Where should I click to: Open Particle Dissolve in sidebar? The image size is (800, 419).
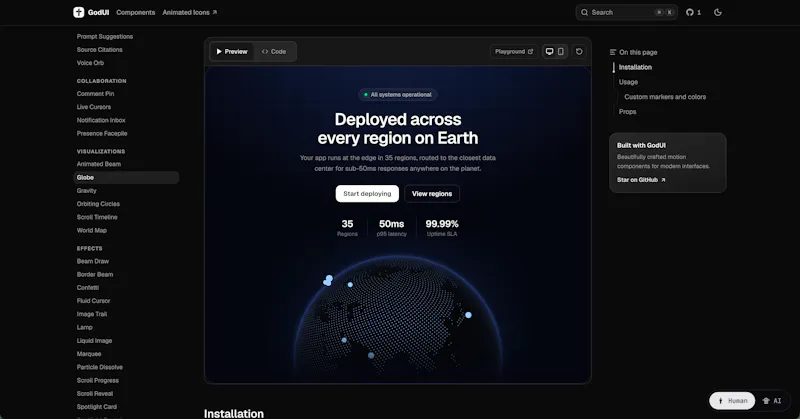point(99,367)
